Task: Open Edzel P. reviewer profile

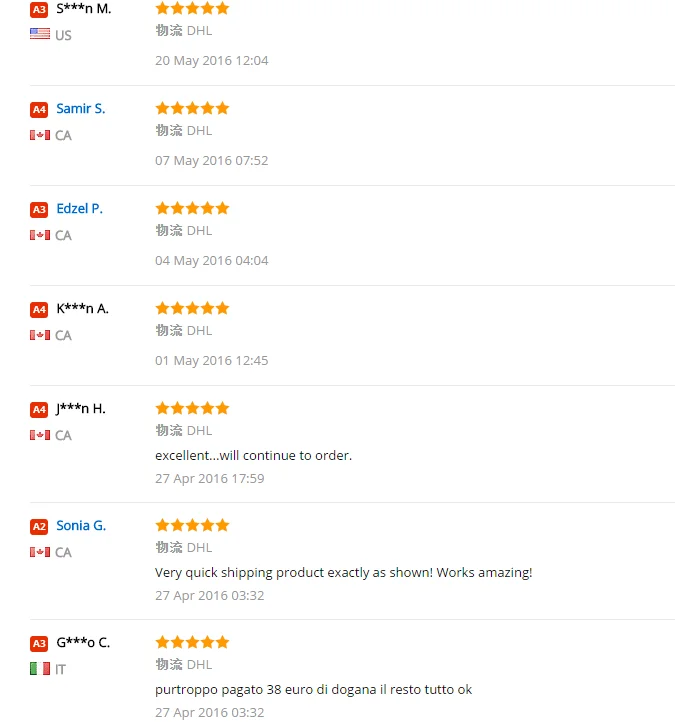Action: tap(79, 208)
